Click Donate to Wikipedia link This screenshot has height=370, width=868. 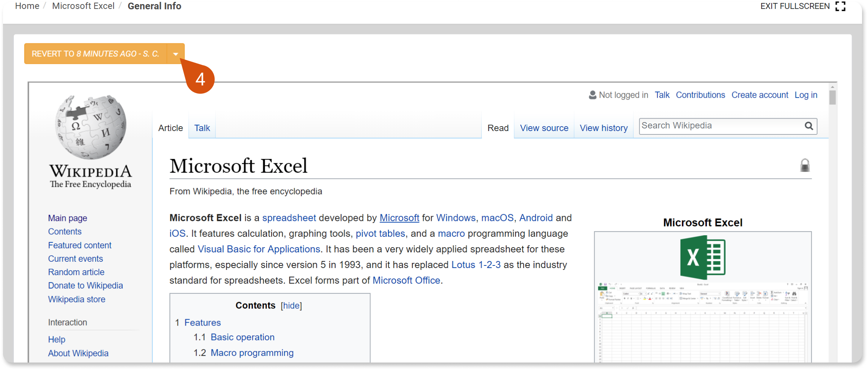86,286
